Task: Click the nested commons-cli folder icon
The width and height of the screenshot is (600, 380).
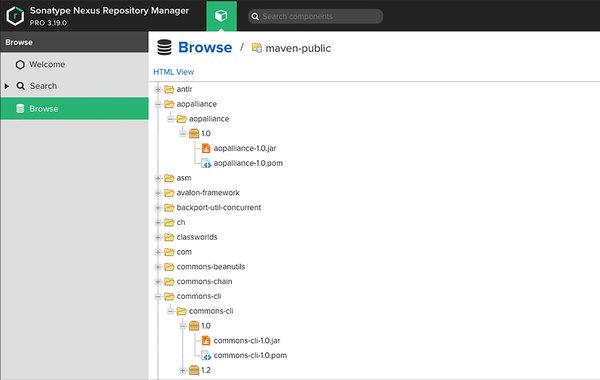Action: pos(181,311)
